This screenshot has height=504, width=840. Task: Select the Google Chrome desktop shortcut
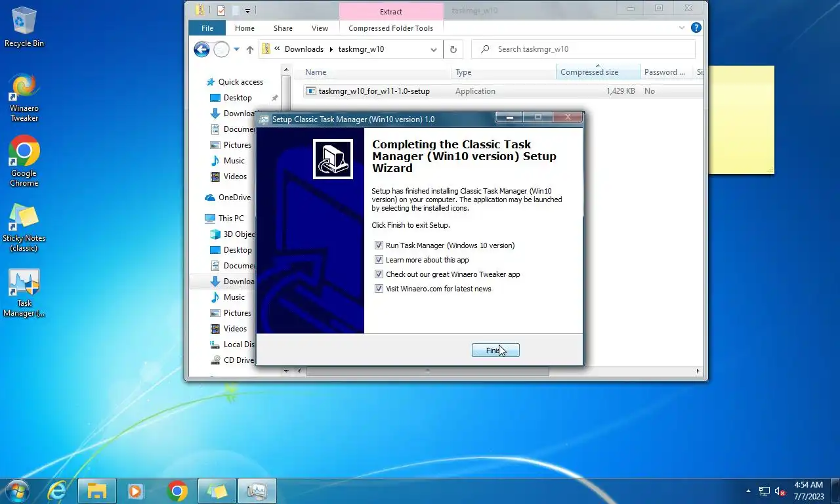tap(24, 161)
